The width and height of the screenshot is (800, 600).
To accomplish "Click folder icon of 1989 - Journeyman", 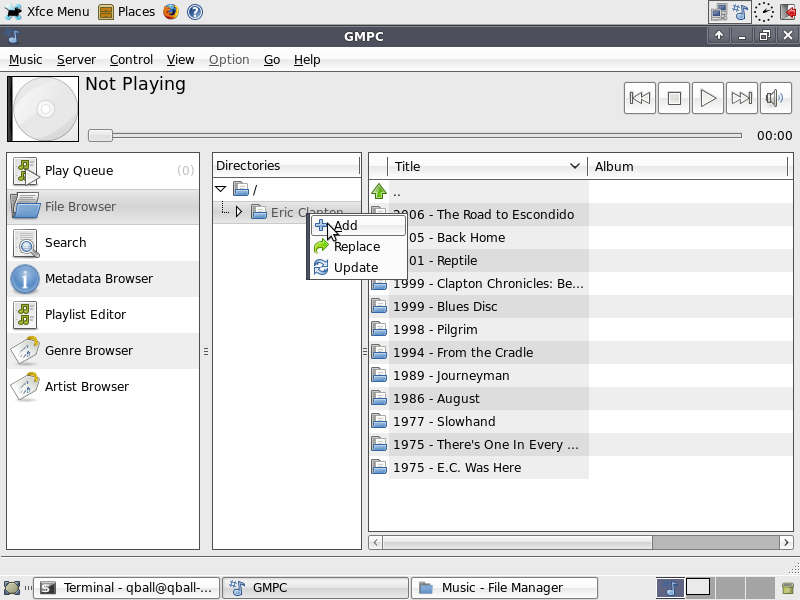I will coord(379,376).
